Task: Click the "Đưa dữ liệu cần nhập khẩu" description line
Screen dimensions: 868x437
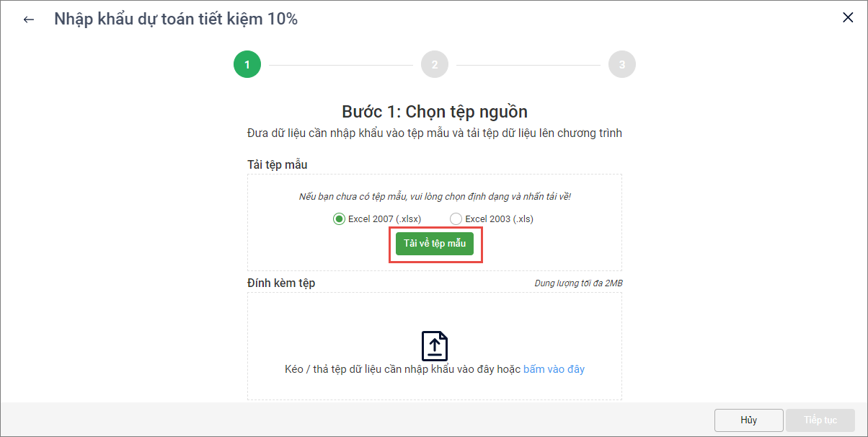Action: 435,133
